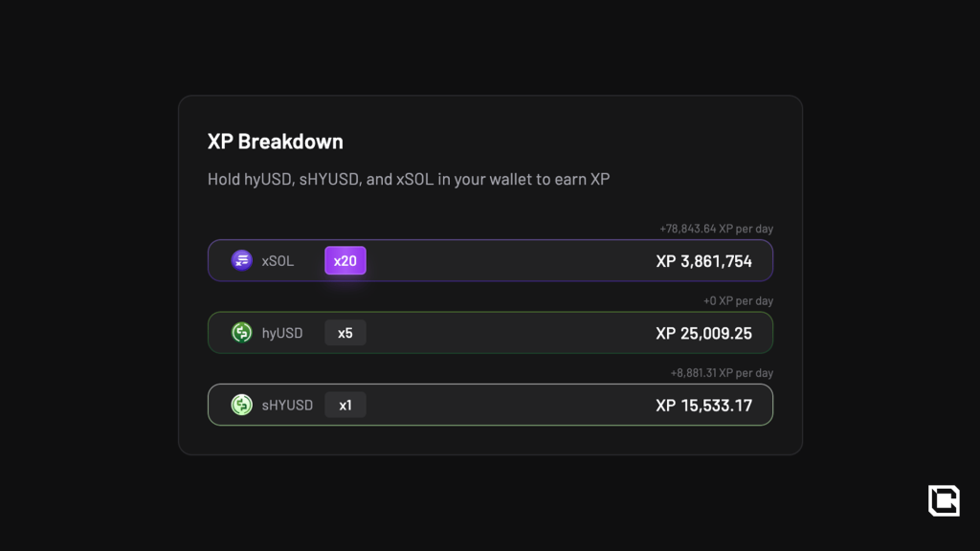980x551 pixels.
Task: Click the x20 multiplier badge
Action: click(x=345, y=260)
